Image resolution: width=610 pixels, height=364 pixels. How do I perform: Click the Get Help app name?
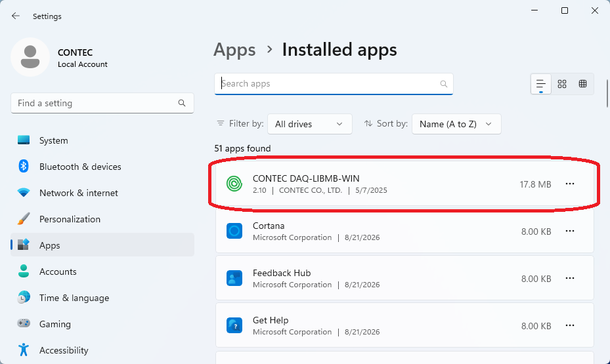tap(271, 320)
